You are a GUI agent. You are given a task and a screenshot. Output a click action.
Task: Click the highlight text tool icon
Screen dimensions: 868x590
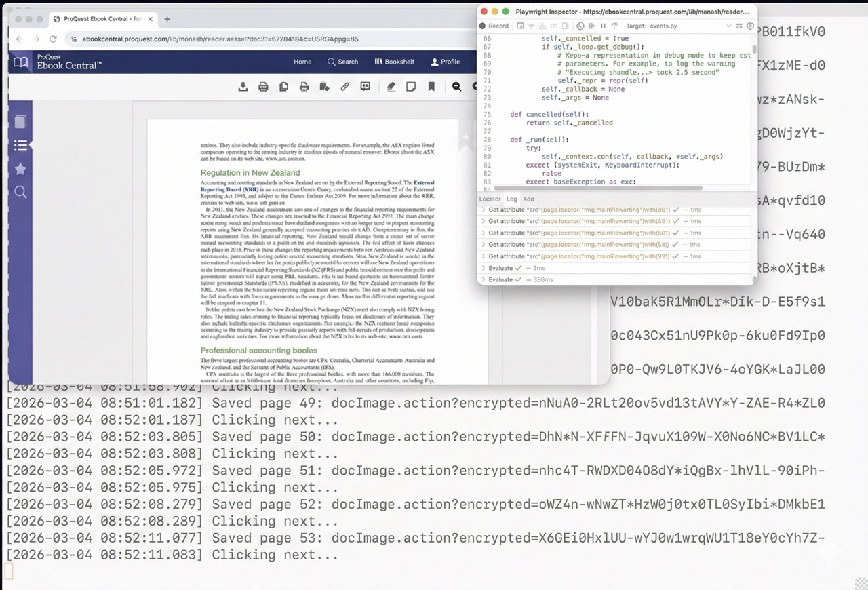click(391, 87)
